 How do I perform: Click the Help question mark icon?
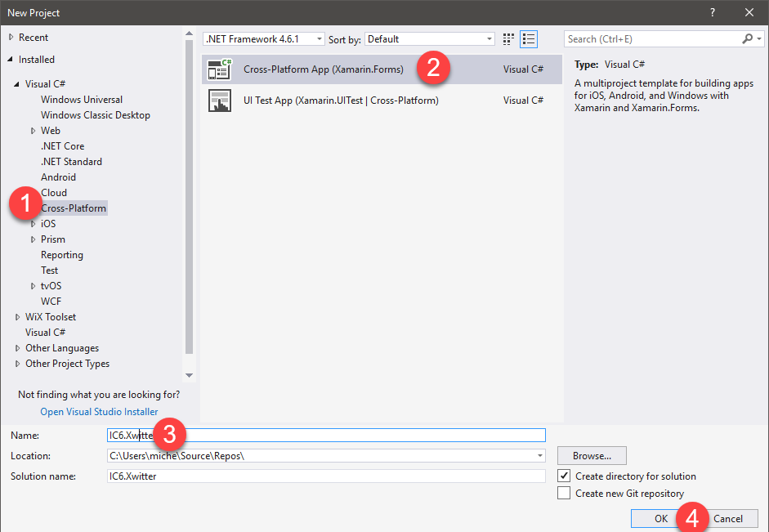coord(713,12)
